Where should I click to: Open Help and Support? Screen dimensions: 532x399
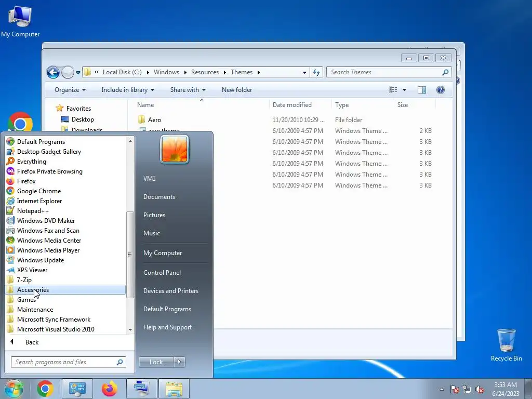(x=167, y=327)
